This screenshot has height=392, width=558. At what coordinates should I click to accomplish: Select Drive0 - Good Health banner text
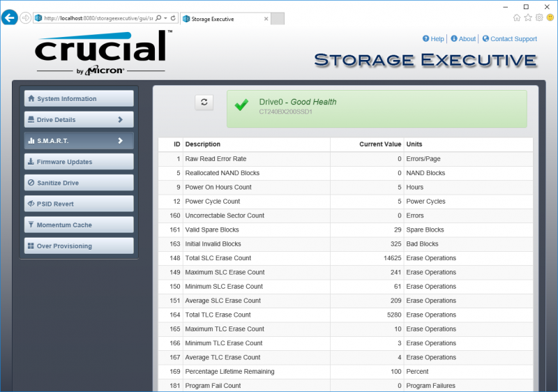click(x=298, y=102)
